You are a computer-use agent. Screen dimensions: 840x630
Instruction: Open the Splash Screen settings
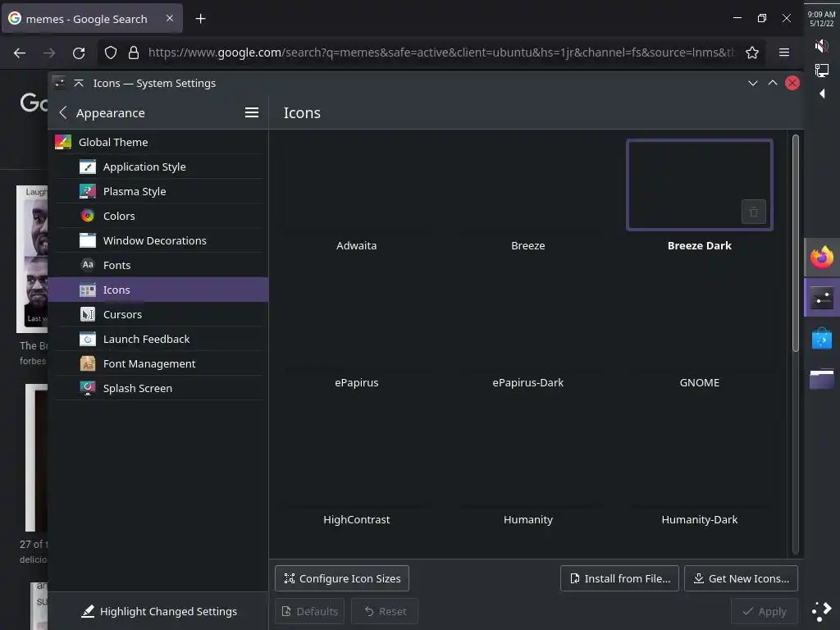[x=158, y=388]
